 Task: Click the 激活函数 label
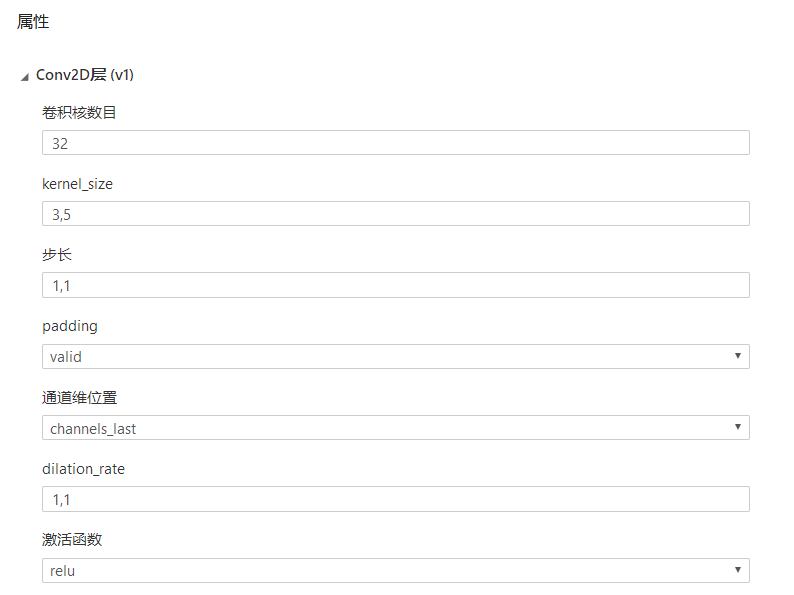tap(72, 540)
